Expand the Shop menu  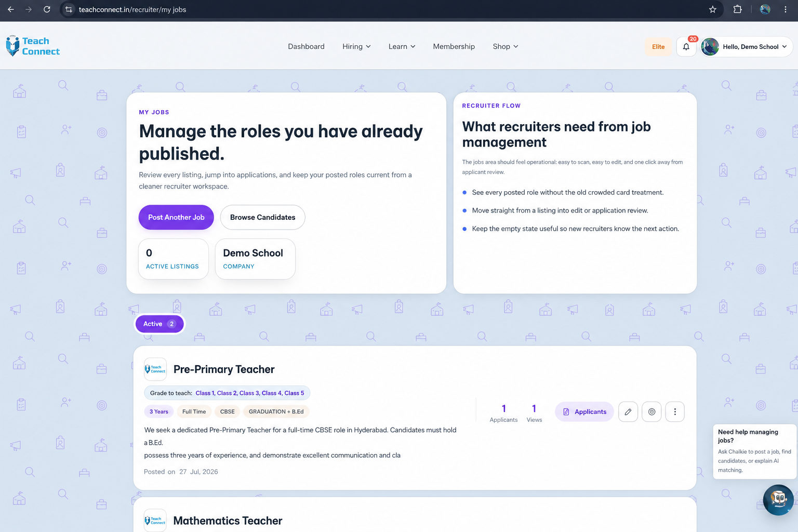(506, 47)
